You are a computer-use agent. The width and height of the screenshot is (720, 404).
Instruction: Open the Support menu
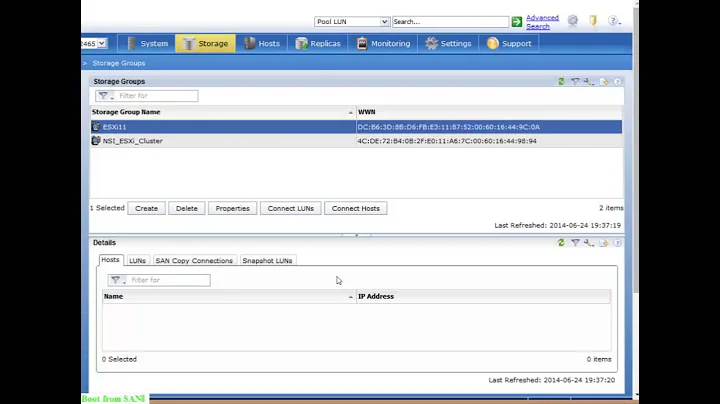pyautogui.click(x=509, y=44)
